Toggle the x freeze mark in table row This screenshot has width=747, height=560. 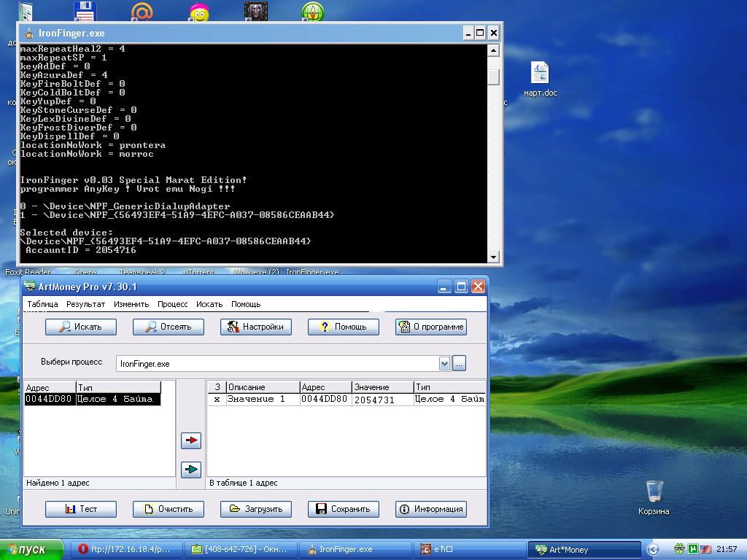(x=217, y=399)
